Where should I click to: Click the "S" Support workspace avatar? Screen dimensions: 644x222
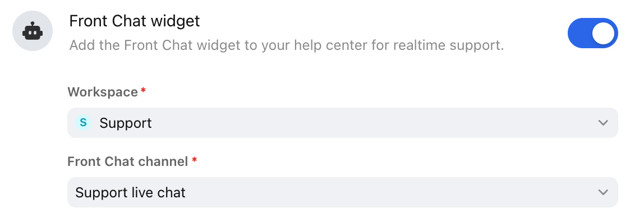83,122
